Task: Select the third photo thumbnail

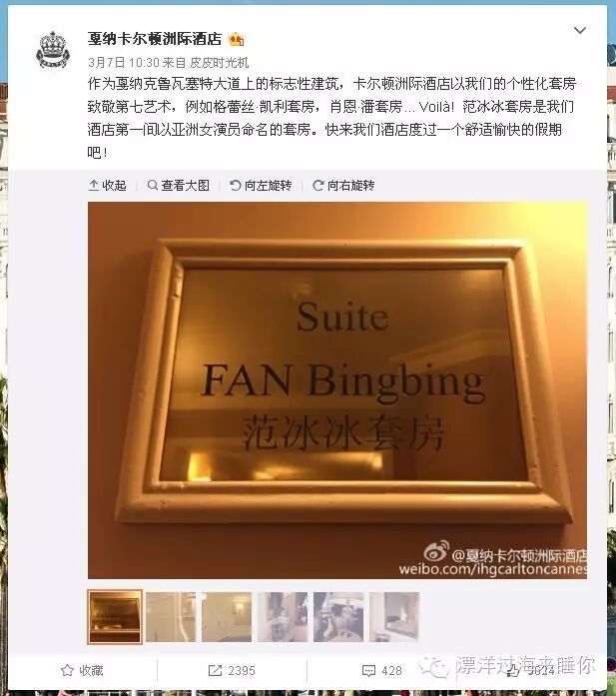Action: pyautogui.click(x=227, y=617)
